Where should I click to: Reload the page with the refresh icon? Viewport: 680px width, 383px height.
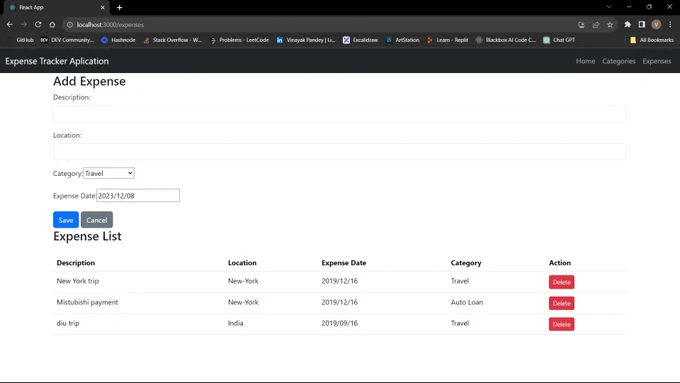[x=38, y=25]
